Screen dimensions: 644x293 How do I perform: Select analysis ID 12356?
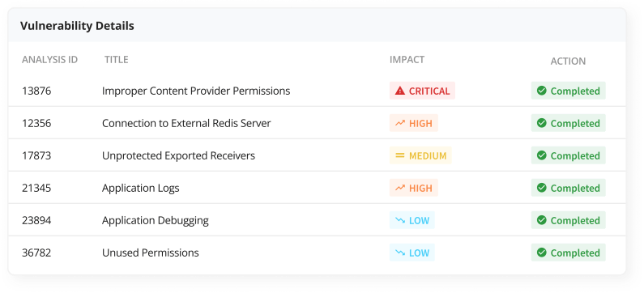[x=36, y=123]
